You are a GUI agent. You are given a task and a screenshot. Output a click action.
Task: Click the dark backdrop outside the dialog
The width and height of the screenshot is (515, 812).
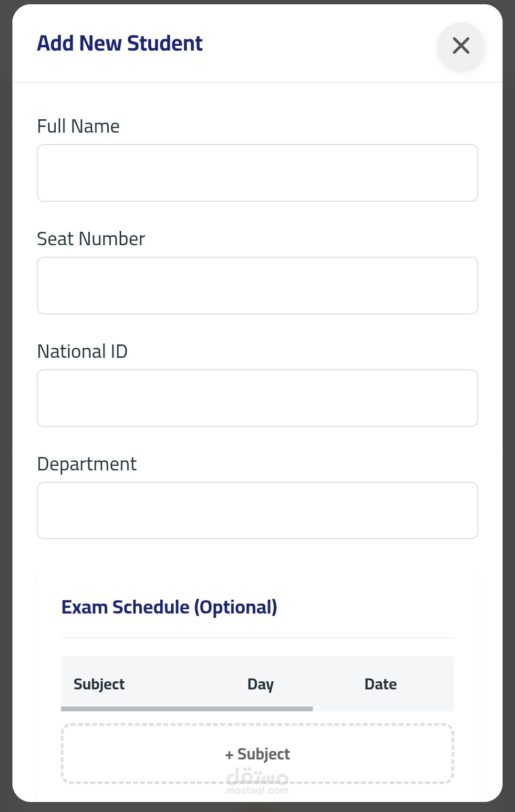(x=6, y=406)
